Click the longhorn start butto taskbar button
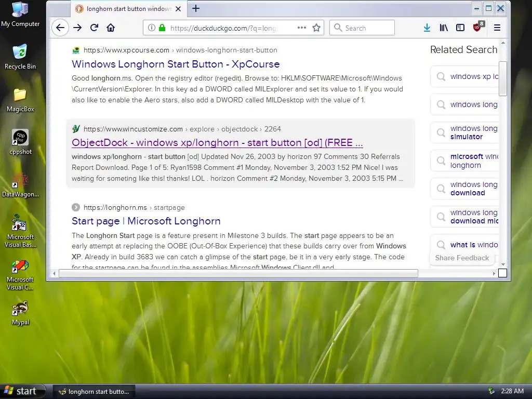The height and width of the screenshot is (399, 532). tap(95, 392)
